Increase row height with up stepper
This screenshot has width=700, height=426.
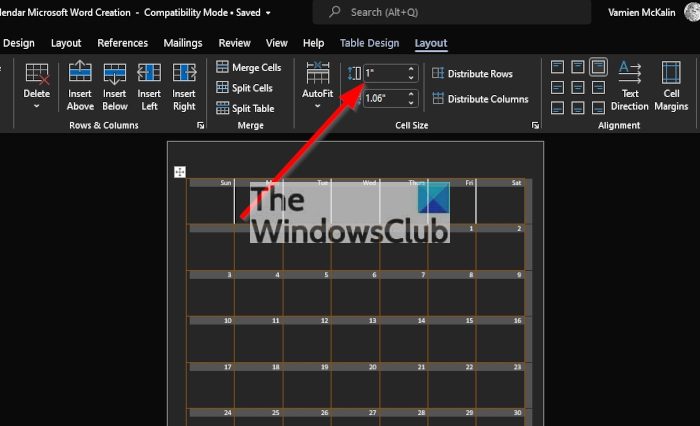411,69
